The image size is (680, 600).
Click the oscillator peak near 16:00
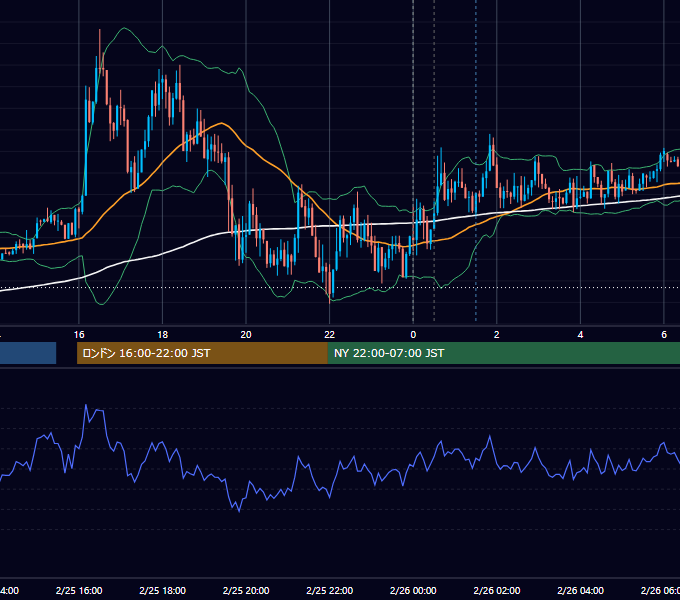click(86, 405)
